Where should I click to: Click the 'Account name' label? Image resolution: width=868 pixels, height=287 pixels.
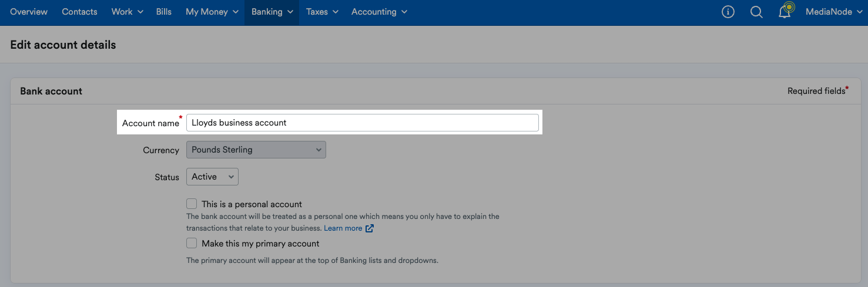click(x=150, y=123)
